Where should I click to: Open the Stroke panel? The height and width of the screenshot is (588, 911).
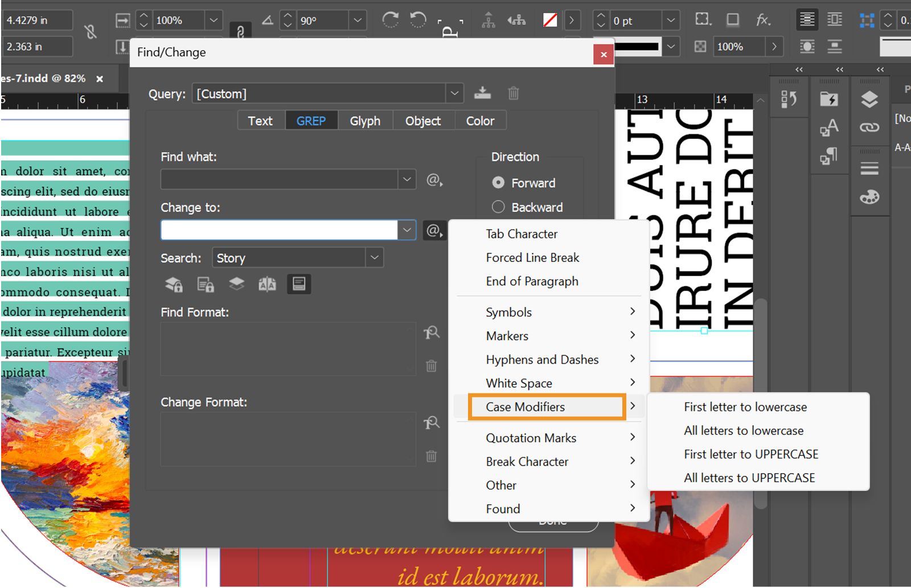coord(869,168)
